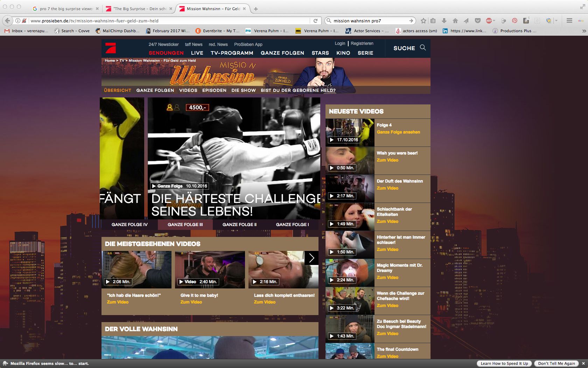Click the Pinterest toolbar icon
This screenshot has height=368, width=588.
click(514, 21)
